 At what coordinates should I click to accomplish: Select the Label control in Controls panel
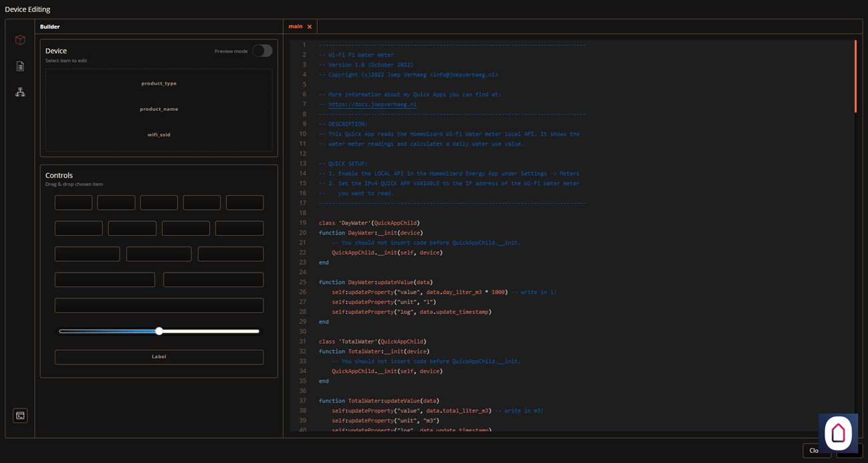159,357
